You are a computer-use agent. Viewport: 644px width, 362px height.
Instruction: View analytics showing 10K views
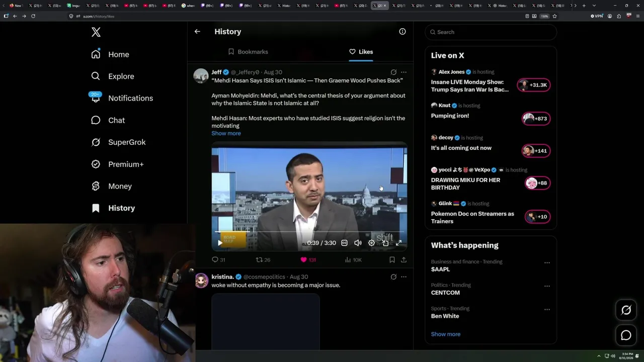click(x=353, y=260)
